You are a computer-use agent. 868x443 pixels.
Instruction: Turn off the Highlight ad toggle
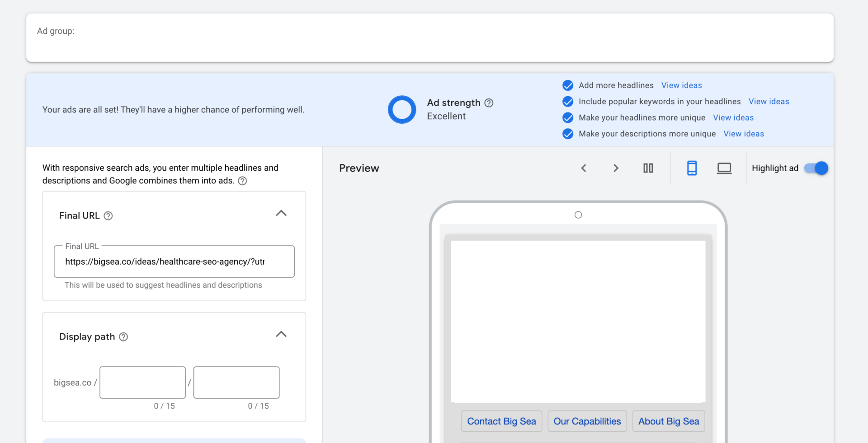816,168
